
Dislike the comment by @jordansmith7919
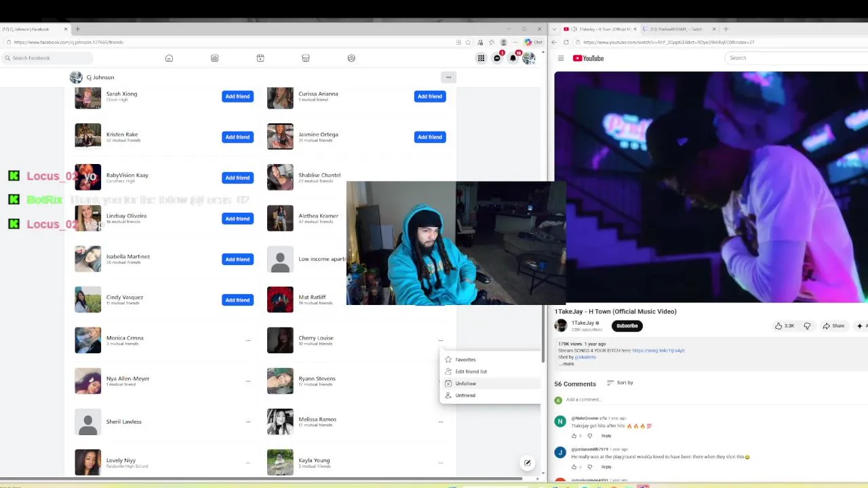[x=589, y=467]
